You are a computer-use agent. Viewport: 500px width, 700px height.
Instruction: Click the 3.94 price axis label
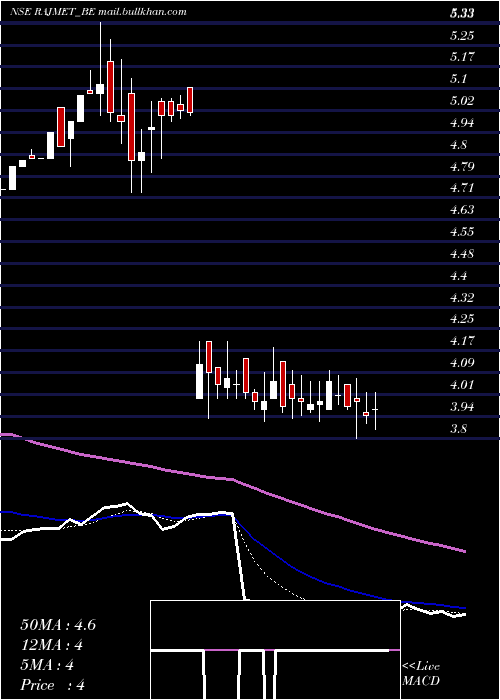point(462,407)
